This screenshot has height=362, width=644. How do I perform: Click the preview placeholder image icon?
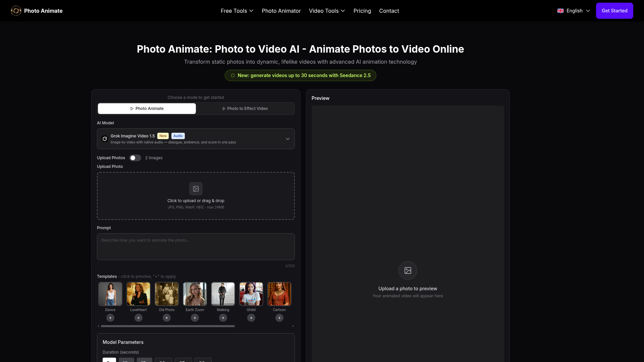click(x=408, y=270)
